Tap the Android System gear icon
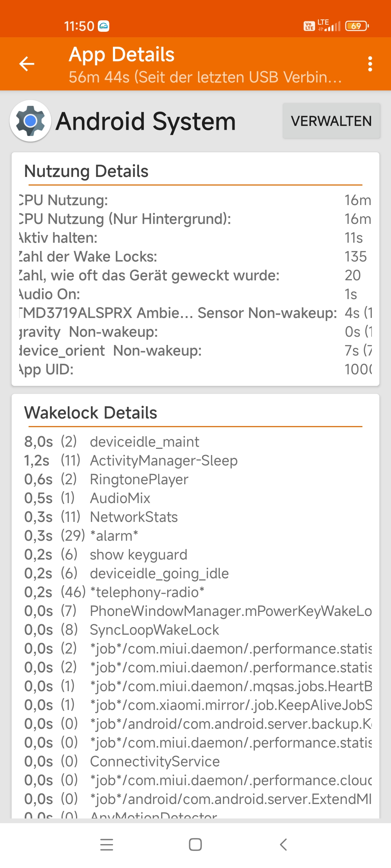 click(x=30, y=121)
